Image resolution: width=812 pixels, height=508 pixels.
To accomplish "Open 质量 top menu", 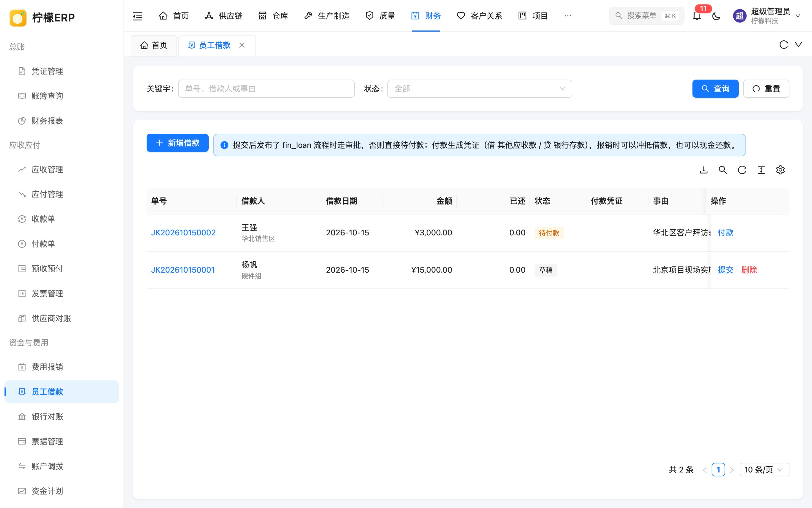I will point(380,16).
